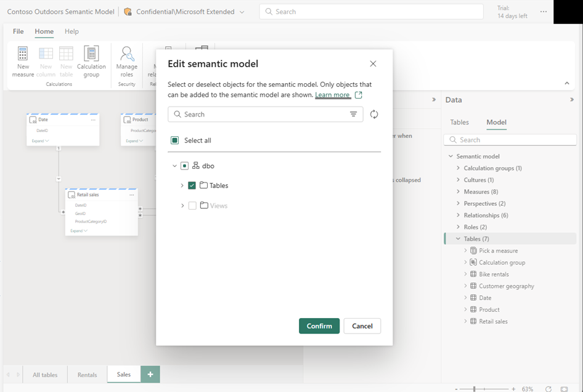Image resolution: width=583 pixels, height=392 pixels.
Task: Expand Measures (8) in the model tree
Action: pos(458,191)
